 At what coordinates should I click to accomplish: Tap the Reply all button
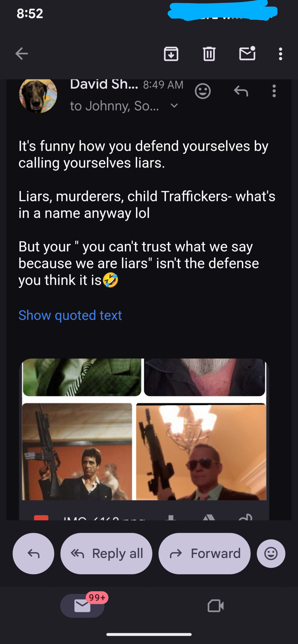tap(106, 553)
